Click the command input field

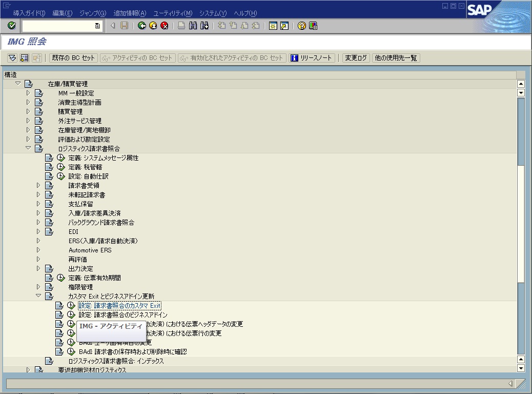58,26
